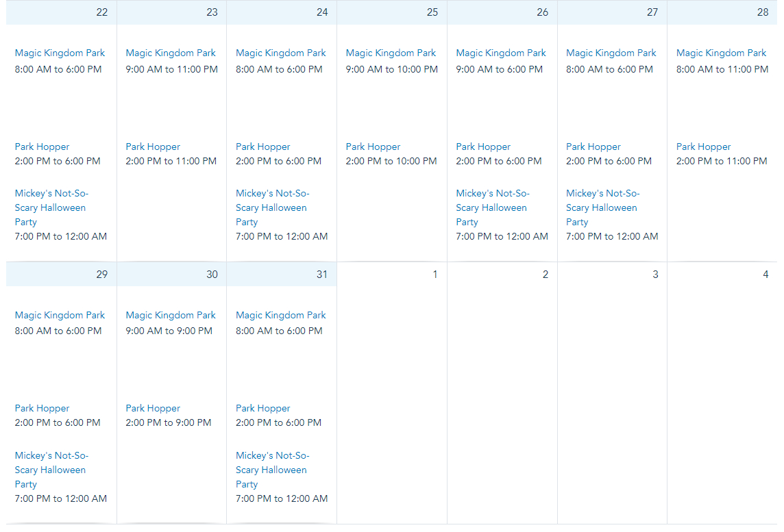The width and height of the screenshot is (784, 532).
Task: Select Magic Kingdom Park on the 25th
Action: pos(391,53)
